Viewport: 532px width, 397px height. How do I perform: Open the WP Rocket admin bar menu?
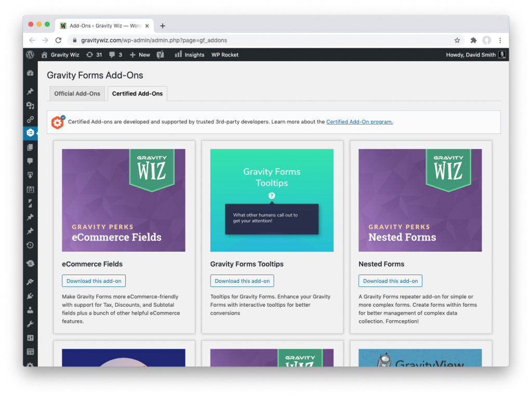(x=225, y=54)
